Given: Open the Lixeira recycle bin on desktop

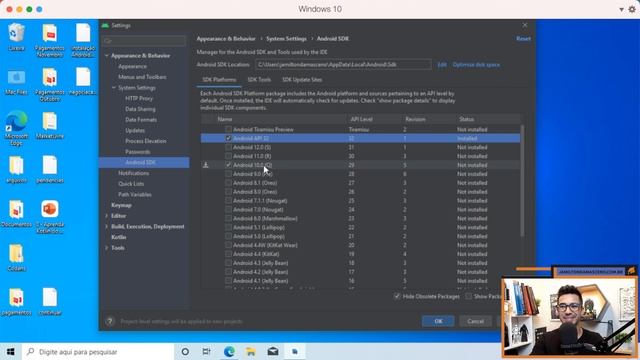Looking at the screenshot, I should (x=16, y=37).
